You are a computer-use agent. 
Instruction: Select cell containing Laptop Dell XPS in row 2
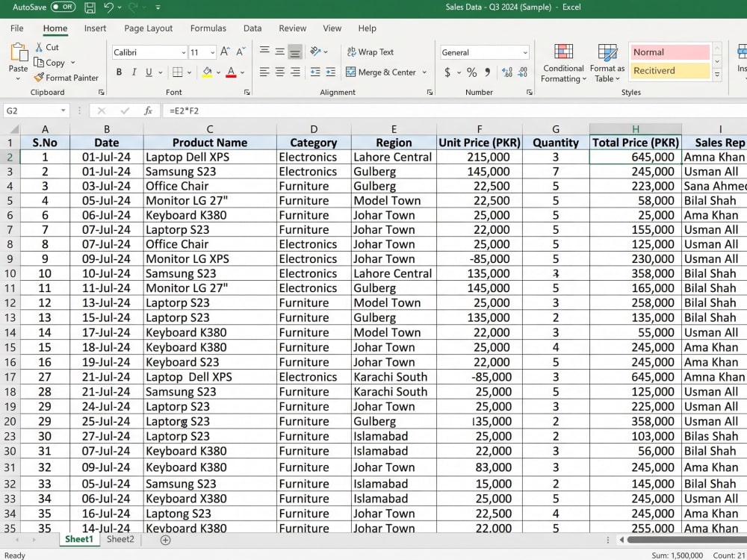[210, 157]
